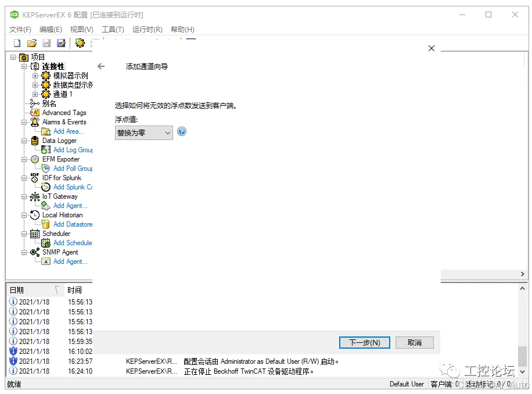Click the Add Log Group link

(x=73, y=150)
